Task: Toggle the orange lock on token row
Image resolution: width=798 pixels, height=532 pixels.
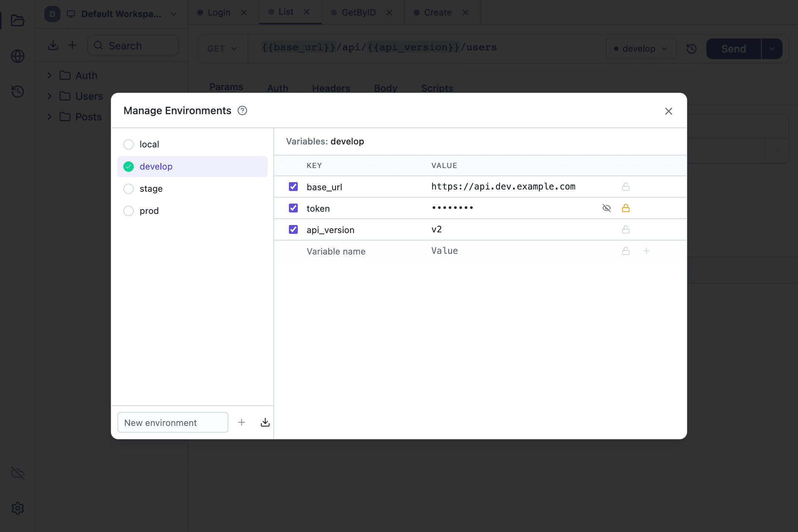Action: (x=626, y=208)
